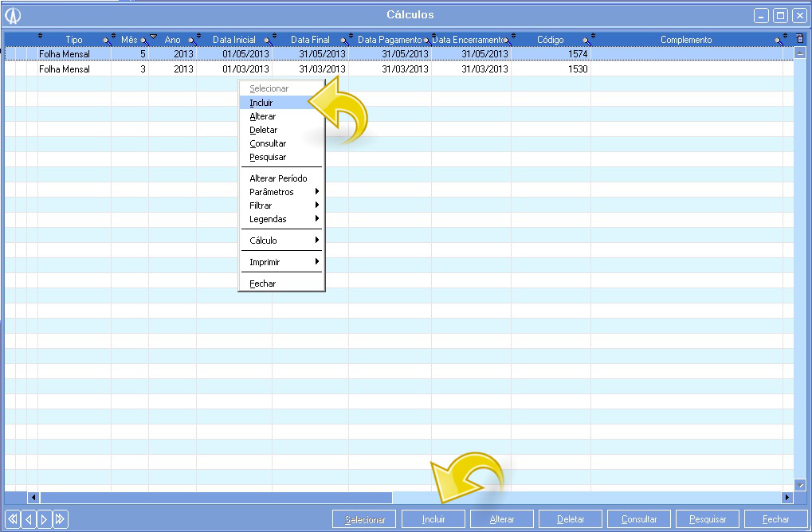Image resolution: width=812 pixels, height=532 pixels.
Task: Expand the Parâmetros submenu
Action: 281,191
